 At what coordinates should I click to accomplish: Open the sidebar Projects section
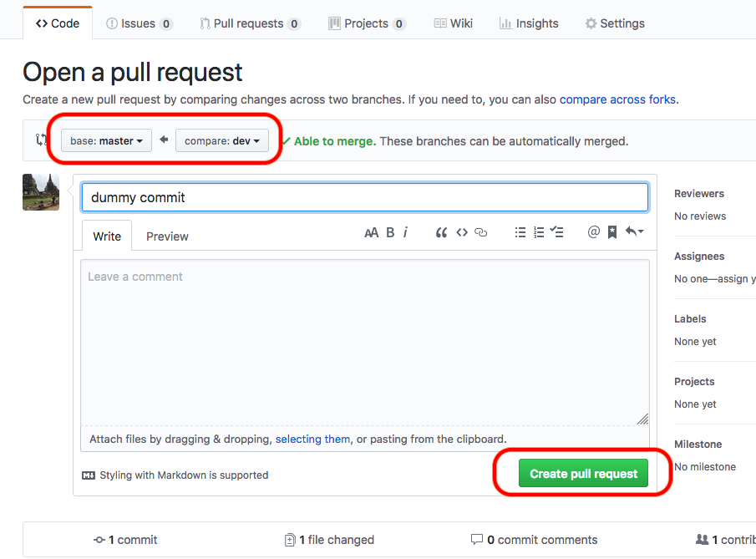coord(694,382)
